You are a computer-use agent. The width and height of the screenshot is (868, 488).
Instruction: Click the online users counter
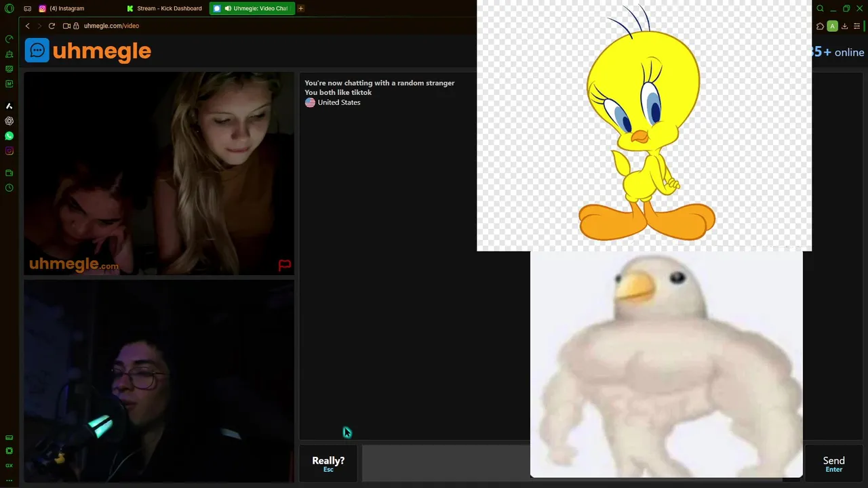tap(838, 52)
